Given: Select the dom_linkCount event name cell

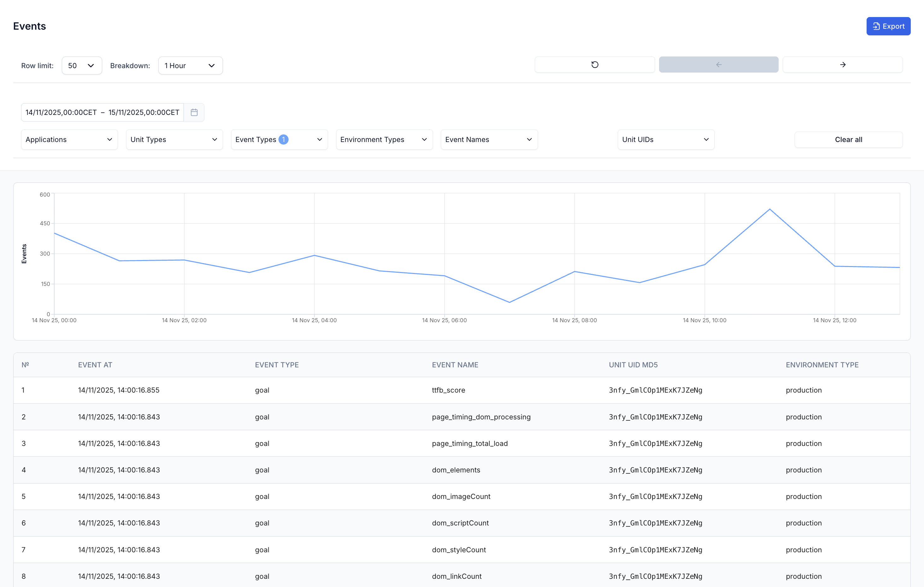Looking at the screenshot, I should (457, 576).
